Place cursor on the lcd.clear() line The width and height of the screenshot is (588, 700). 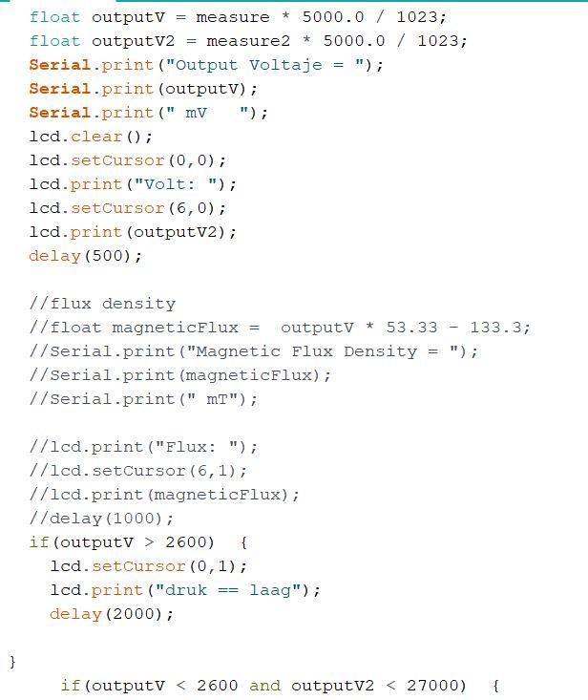[x=91, y=137]
